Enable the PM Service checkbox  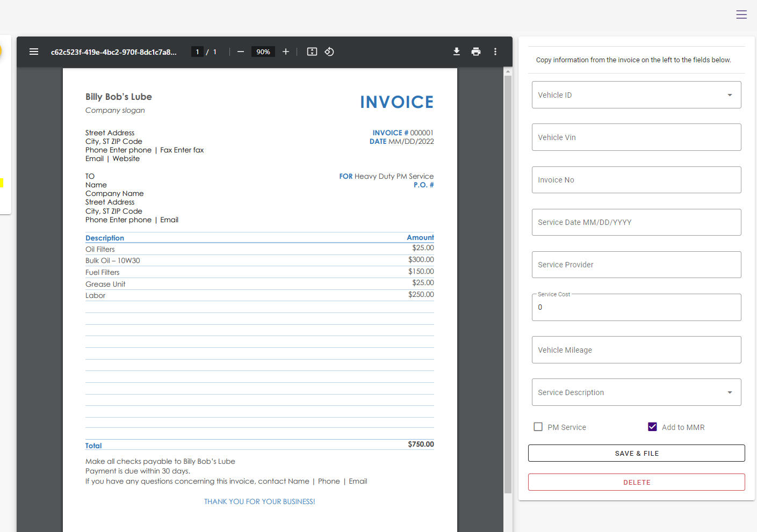tap(538, 427)
